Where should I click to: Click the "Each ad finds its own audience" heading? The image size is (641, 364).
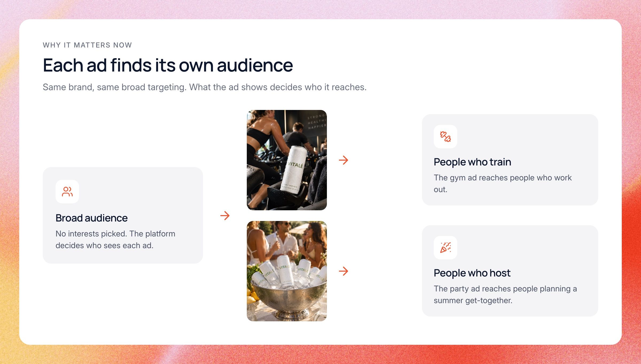tap(168, 65)
